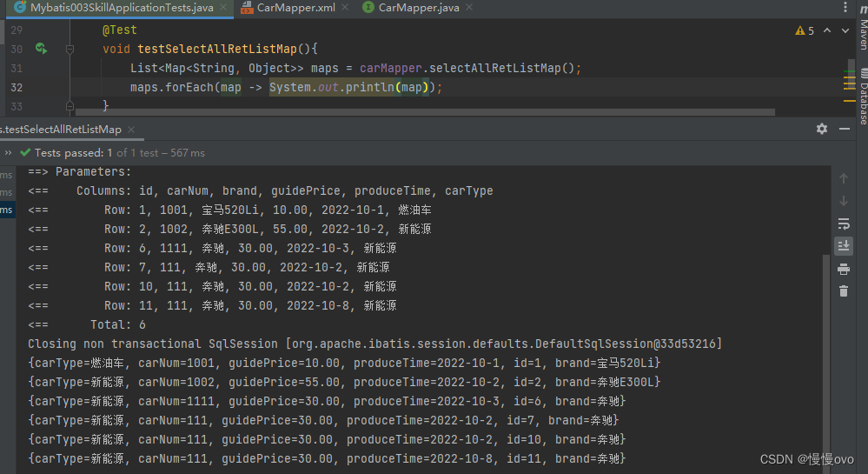
Task: Click the fold end marker at line 33
Action: (x=70, y=106)
